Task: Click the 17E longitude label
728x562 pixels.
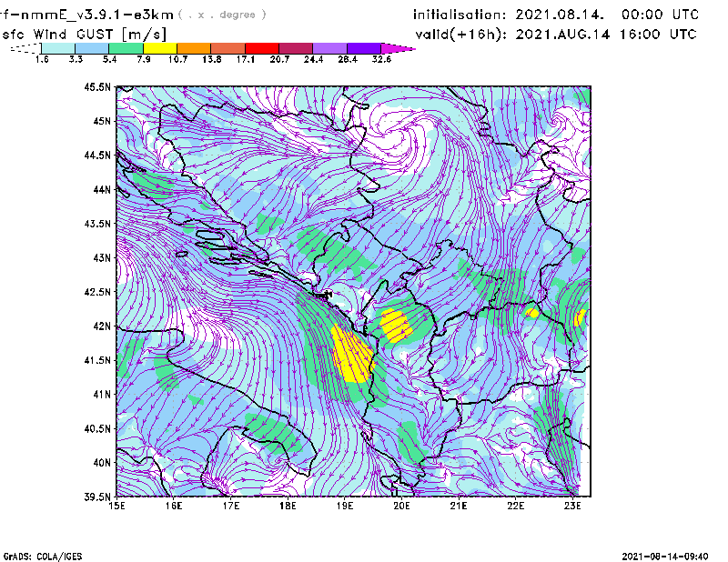Action: [x=231, y=506]
